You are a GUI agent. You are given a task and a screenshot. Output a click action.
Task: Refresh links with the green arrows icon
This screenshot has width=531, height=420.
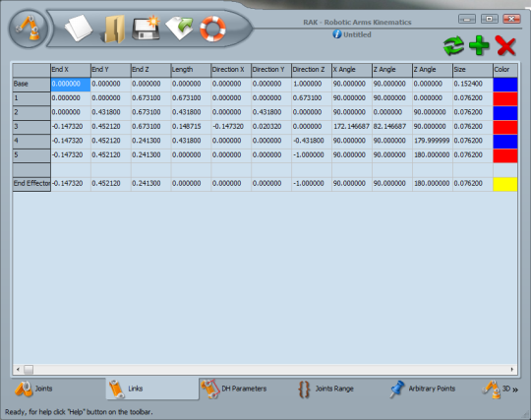click(453, 45)
